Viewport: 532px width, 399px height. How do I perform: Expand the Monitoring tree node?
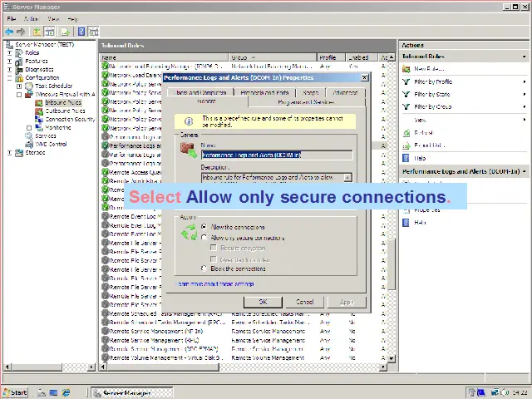tap(29, 128)
